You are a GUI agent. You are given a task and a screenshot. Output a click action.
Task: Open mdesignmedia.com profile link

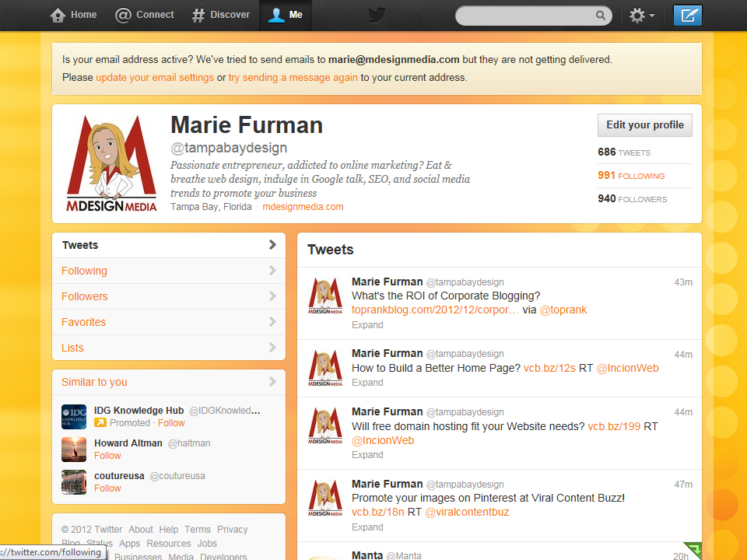tap(303, 207)
